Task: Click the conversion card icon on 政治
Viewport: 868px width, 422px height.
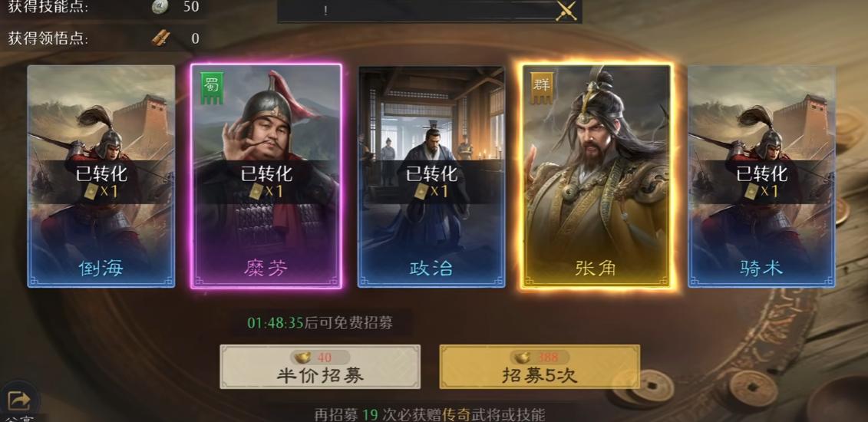Action: (x=421, y=191)
